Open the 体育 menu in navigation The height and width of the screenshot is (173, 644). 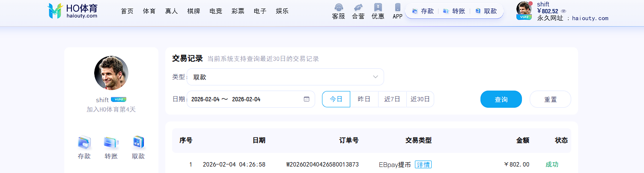coord(149,11)
